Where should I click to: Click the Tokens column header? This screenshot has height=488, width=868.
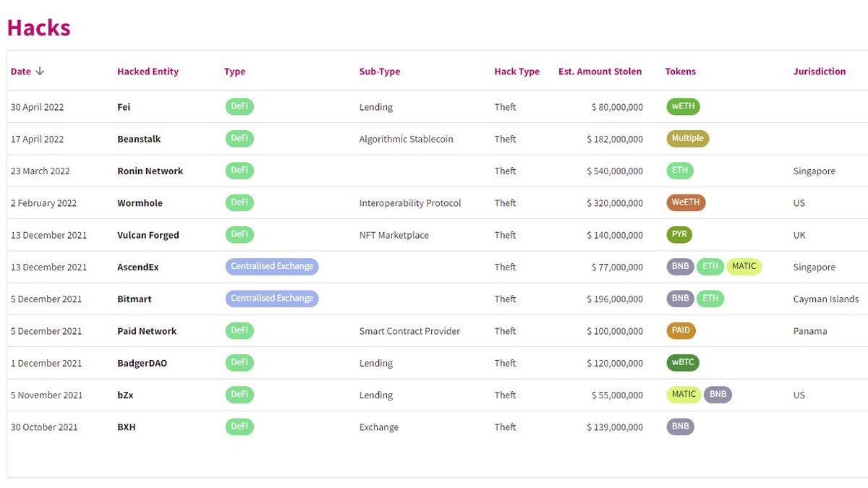[x=681, y=72]
